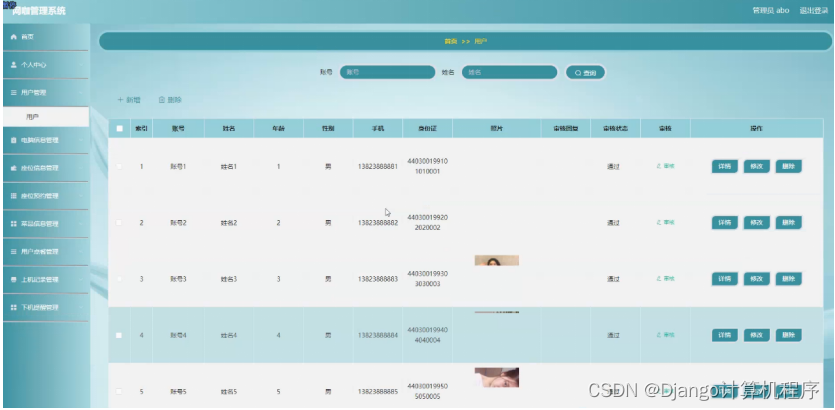Click the 电脑信息管理 sidebar icon

pos(14,141)
